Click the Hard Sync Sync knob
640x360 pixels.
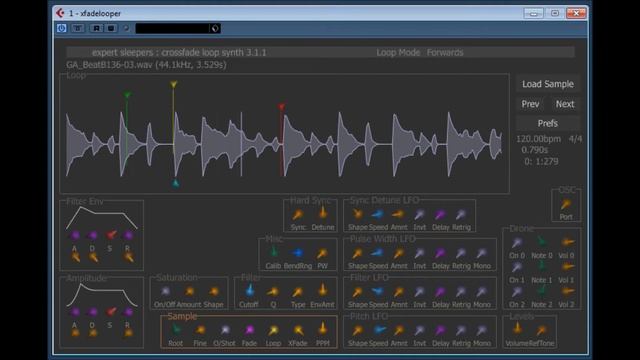298,214
